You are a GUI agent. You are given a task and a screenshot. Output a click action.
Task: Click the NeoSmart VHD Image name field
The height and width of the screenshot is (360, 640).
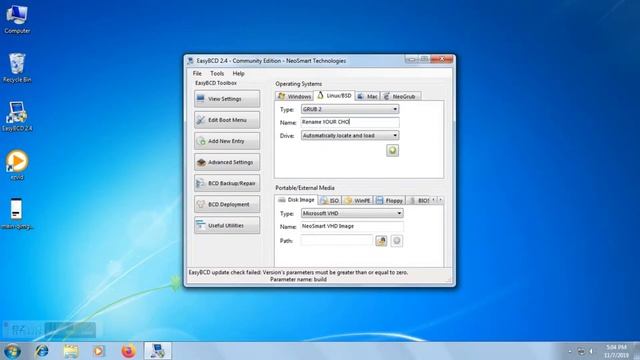click(x=352, y=226)
